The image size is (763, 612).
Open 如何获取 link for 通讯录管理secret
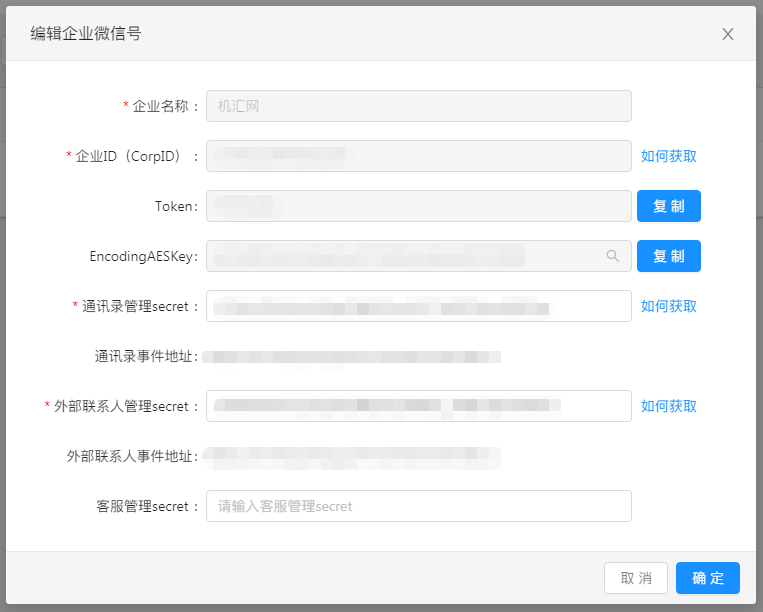point(669,306)
